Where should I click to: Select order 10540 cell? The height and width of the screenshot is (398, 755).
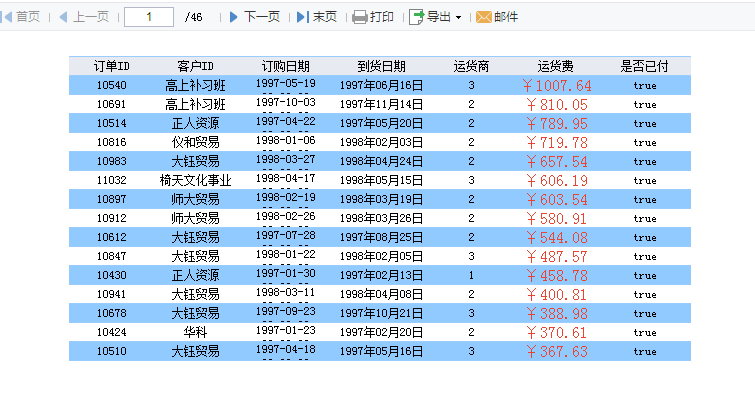tap(112, 86)
